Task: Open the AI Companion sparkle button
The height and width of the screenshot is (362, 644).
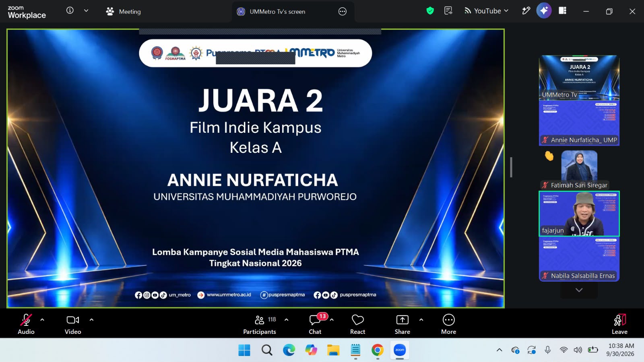Action: pos(544,11)
